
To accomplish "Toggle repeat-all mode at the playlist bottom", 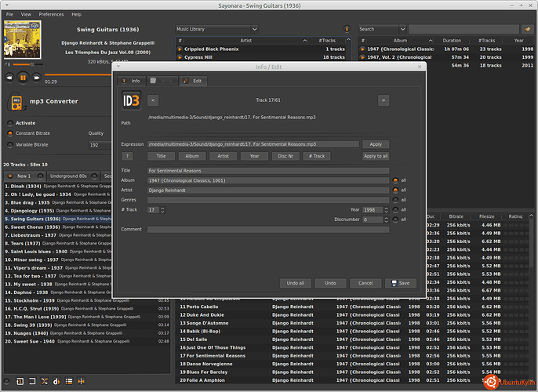I will coord(32,381).
